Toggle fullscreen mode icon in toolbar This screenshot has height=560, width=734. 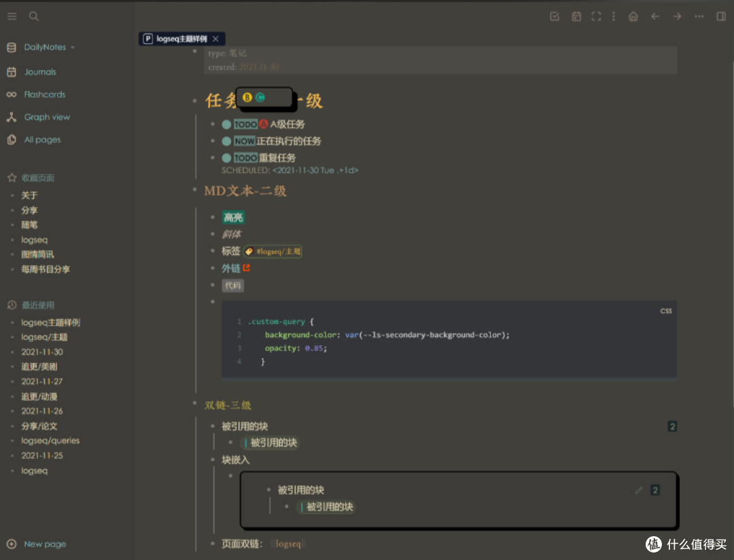point(596,16)
